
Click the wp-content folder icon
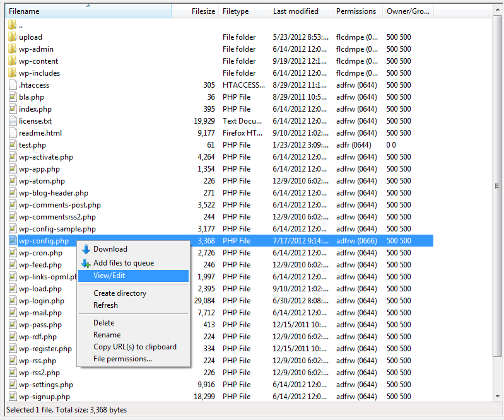(12, 61)
